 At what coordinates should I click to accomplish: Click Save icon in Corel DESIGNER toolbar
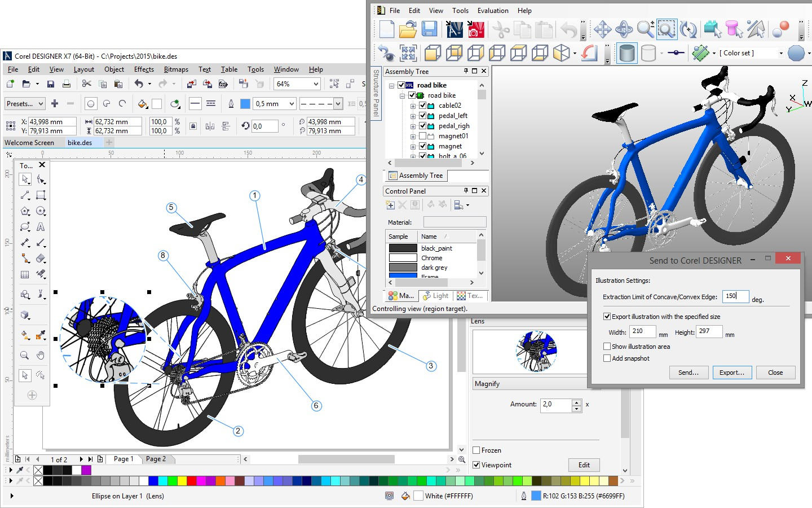click(51, 84)
